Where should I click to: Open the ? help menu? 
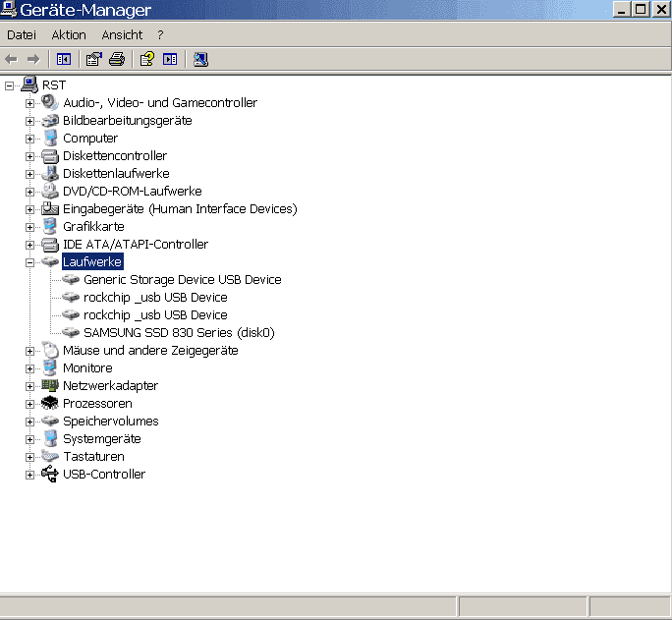pos(160,34)
